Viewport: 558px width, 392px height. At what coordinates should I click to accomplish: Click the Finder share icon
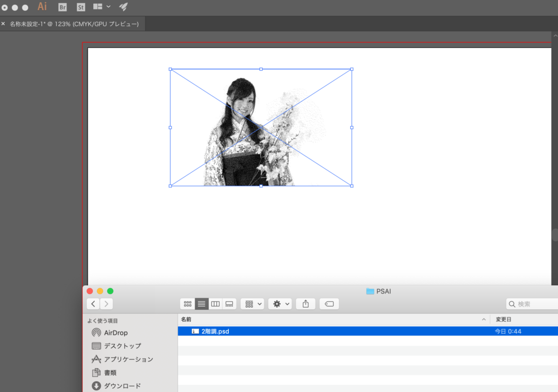305,304
